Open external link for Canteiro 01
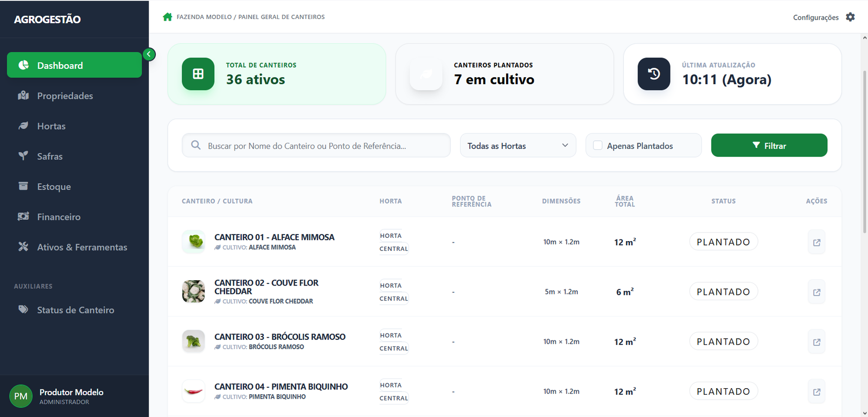Viewport: 868px width, 417px height. click(x=816, y=243)
